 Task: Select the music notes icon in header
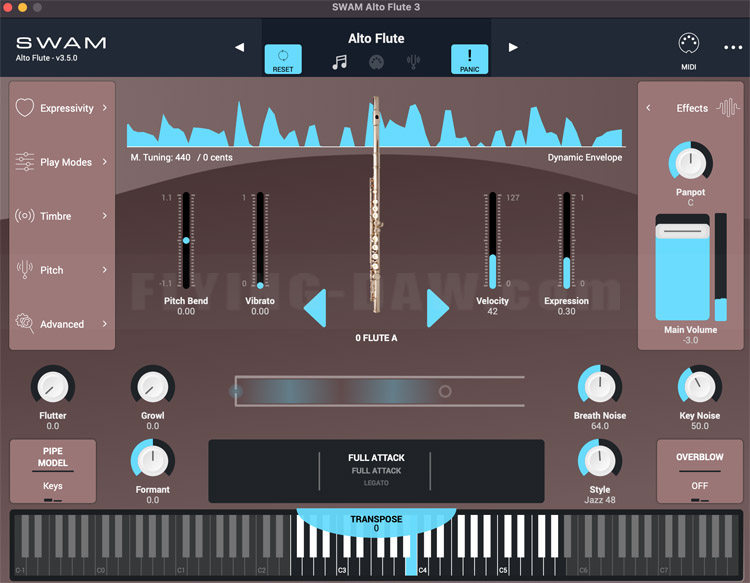click(340, 62)
